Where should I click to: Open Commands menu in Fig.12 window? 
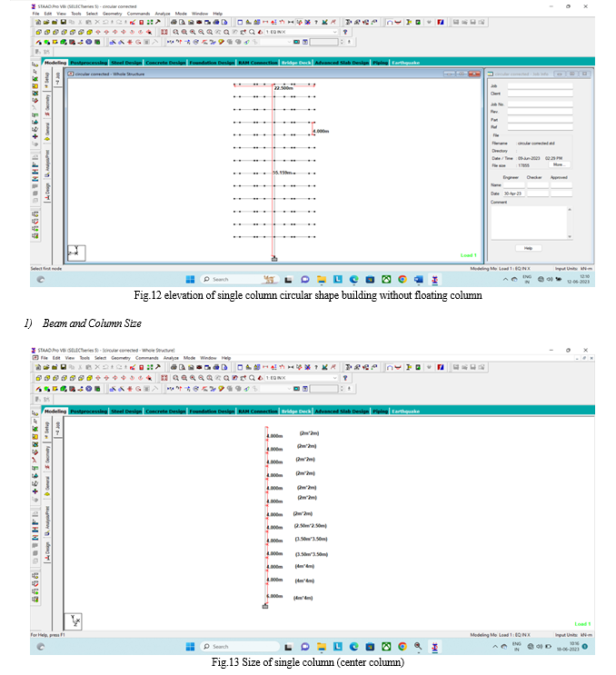[x=138, y=14]
